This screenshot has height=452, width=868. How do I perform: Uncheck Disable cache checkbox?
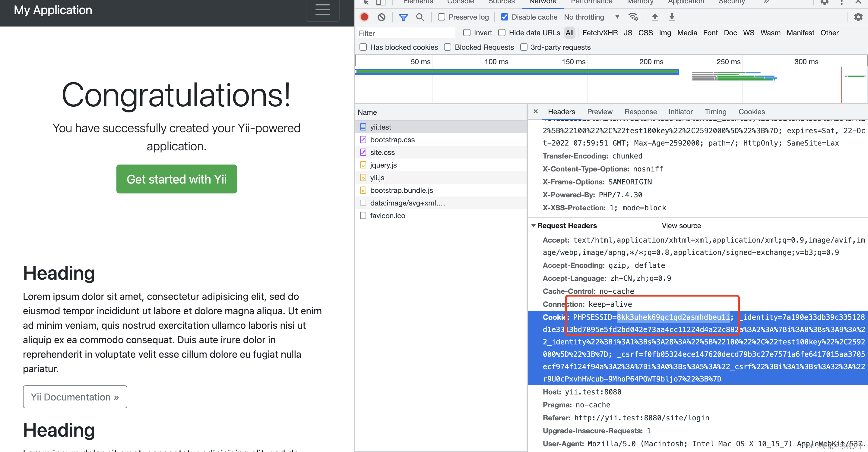[x=505, y=17]
